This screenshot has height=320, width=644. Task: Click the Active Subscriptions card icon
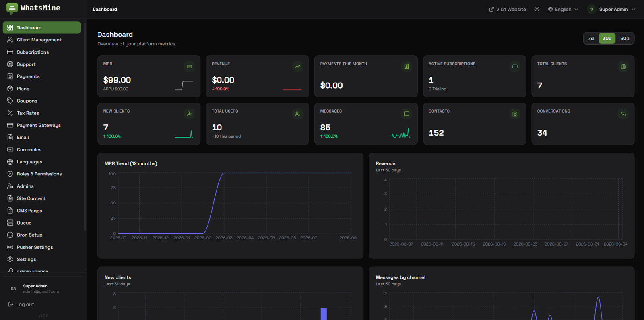coord(515,66)
